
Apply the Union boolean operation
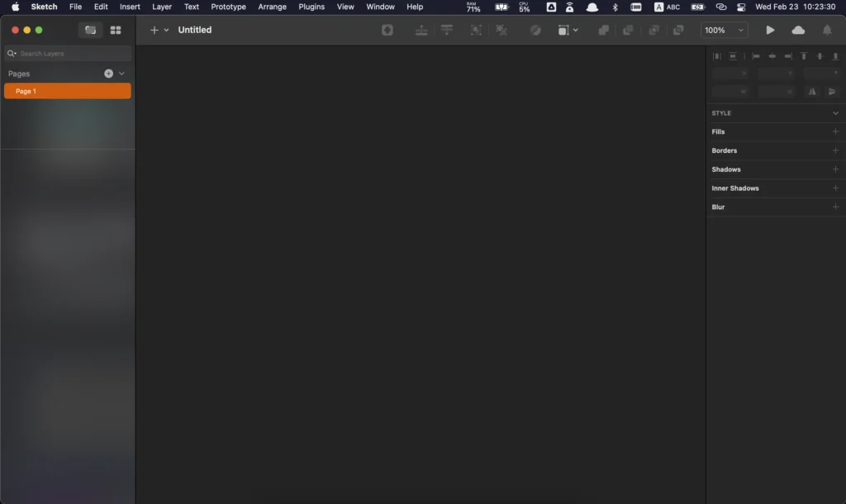(x=603, y=30)
